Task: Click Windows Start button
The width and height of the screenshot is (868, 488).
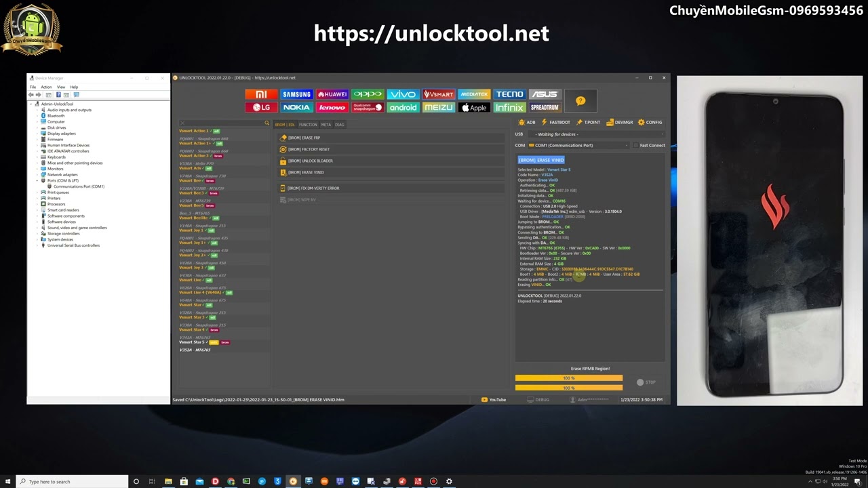Action: pos(7,481)
